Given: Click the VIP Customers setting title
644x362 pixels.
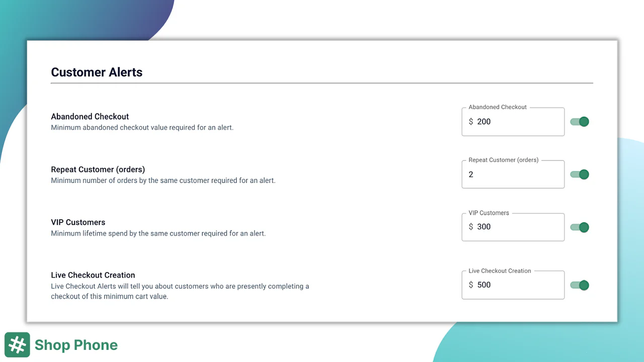Looking at the screenshot, I should [x=78, y=222].
